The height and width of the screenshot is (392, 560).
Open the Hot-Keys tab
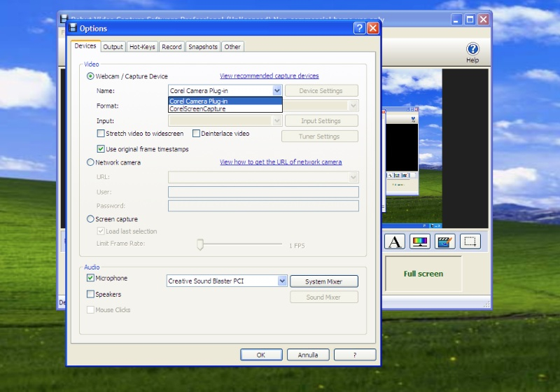pyautogui.click(x=143, y=47)
